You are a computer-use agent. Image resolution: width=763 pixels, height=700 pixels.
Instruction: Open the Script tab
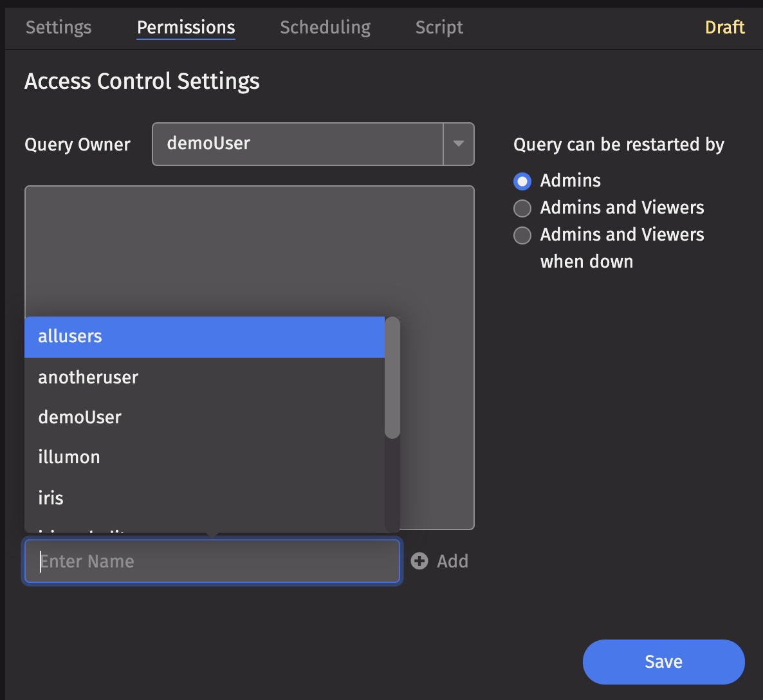pos(439,27)
